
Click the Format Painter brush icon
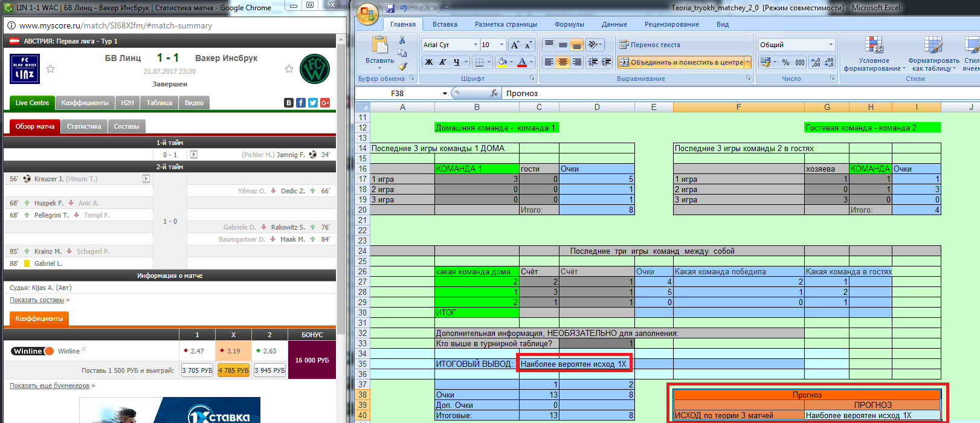[402, 66]
